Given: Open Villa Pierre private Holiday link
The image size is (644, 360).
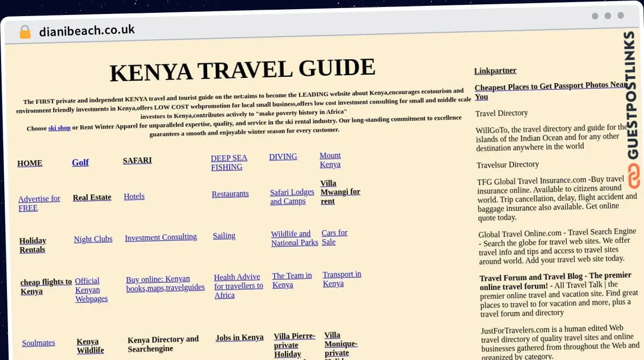Looking at the screenshot, I should (295, 345).
